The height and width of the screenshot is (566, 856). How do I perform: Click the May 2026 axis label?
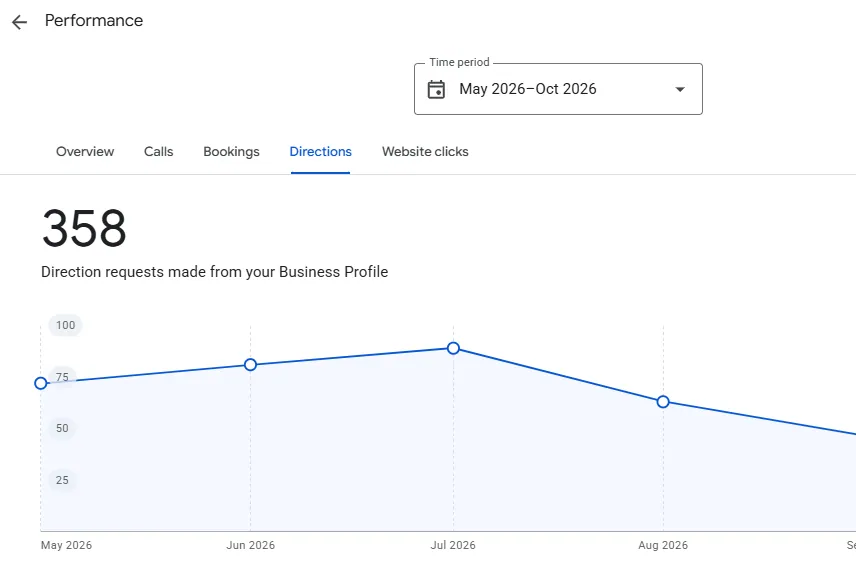67,545
